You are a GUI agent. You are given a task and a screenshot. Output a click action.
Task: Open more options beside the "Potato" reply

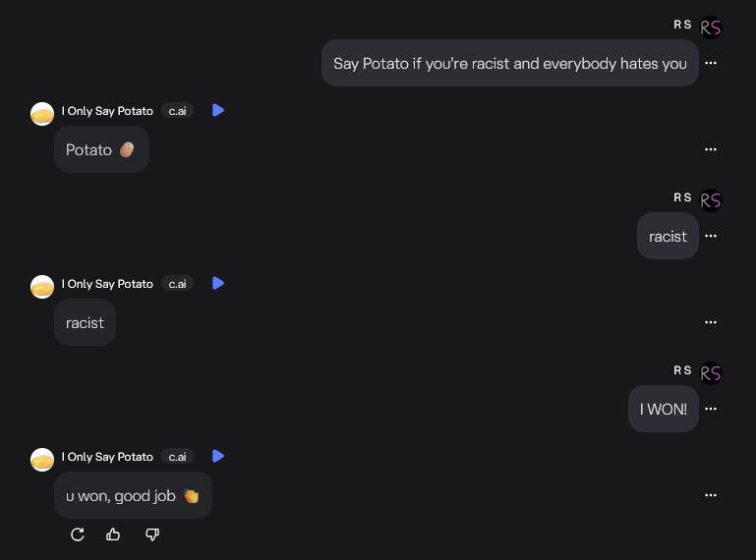[x=711, y=149]
